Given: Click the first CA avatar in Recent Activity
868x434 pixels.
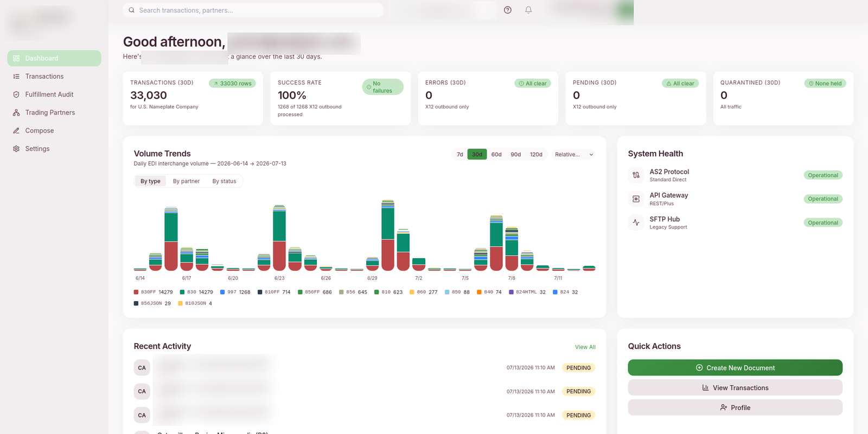Looking at the screenshot, I should click(142, 368).
